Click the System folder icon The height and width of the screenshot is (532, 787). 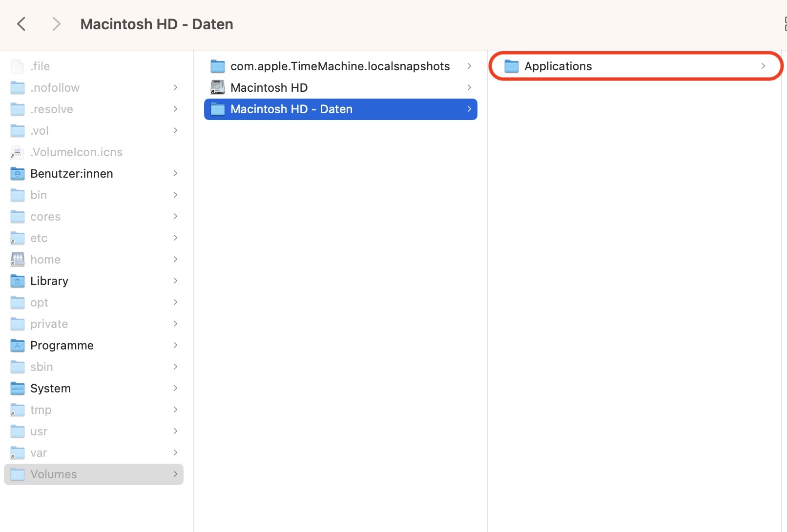pos(18,389)
